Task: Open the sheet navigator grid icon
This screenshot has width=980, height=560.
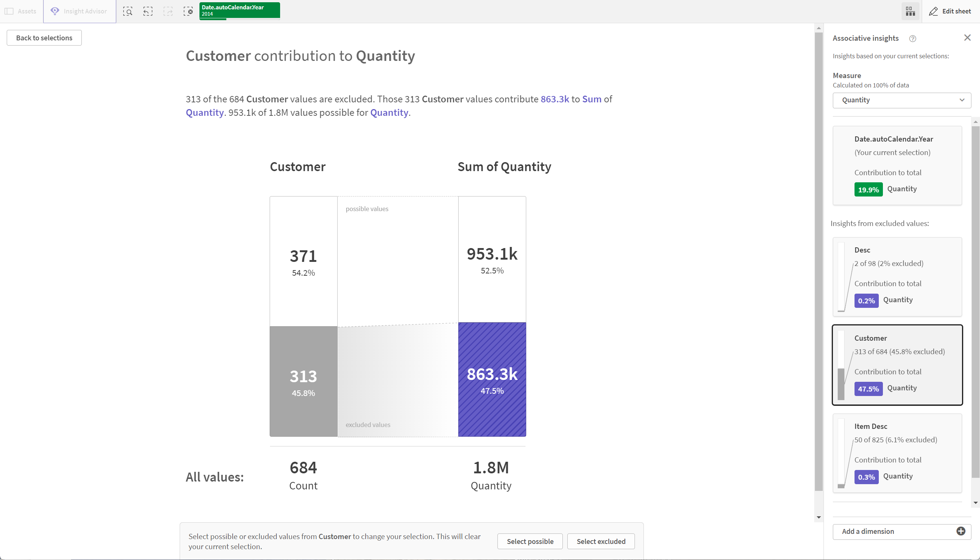Action: 911,11
